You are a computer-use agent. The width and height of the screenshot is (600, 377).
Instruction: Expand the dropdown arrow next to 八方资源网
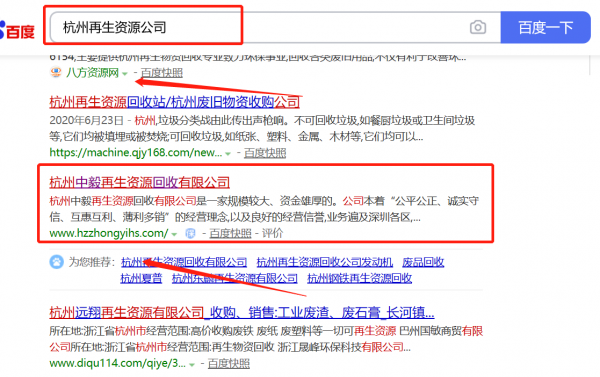click(x=125, y=73)
